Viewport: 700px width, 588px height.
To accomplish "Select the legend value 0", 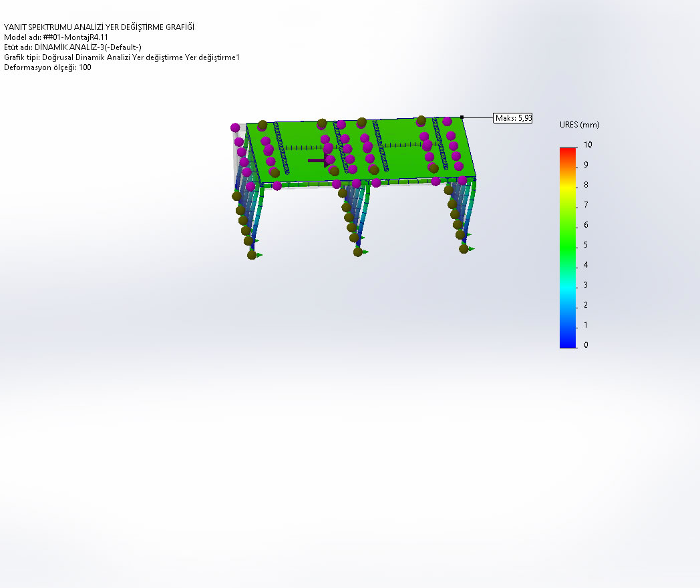I will (586, 345).
